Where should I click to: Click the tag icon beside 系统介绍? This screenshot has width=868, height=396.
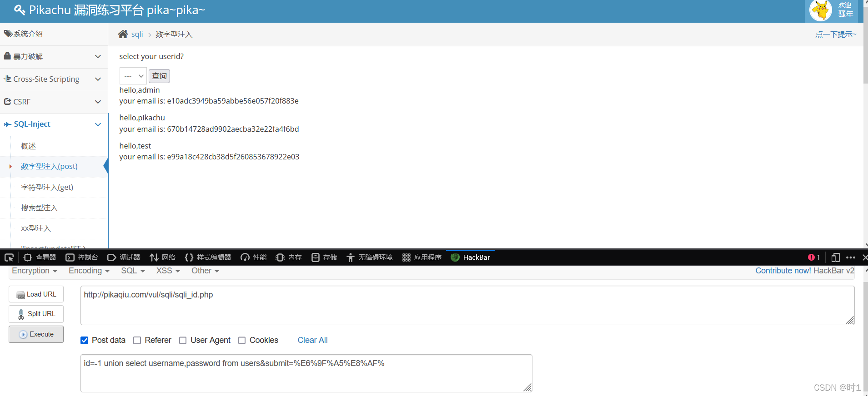tap(8, 34)
